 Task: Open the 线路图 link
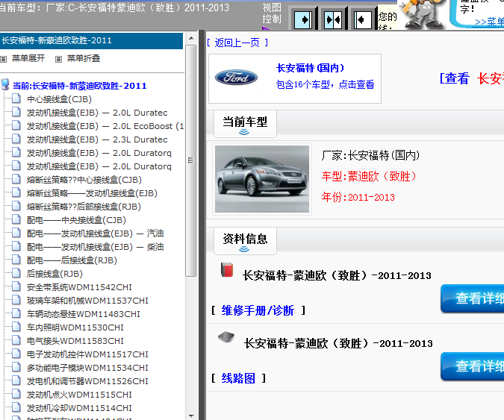coord(238,378)
